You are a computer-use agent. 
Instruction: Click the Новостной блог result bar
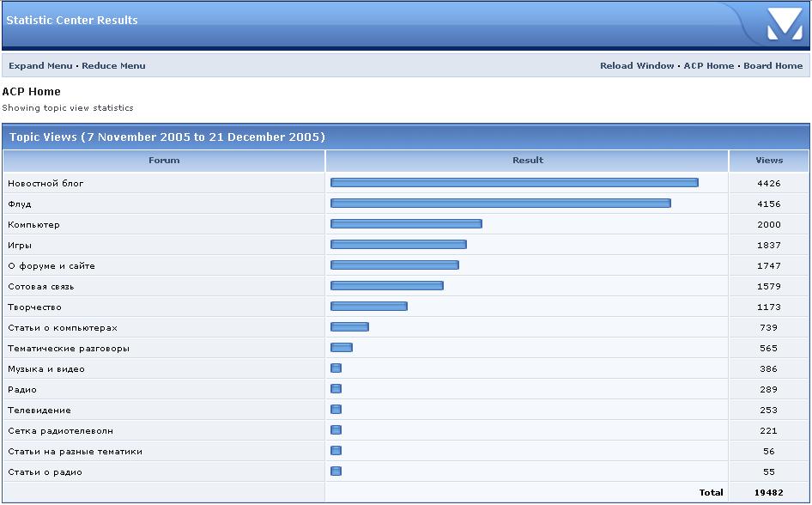(x=513, y=183)
